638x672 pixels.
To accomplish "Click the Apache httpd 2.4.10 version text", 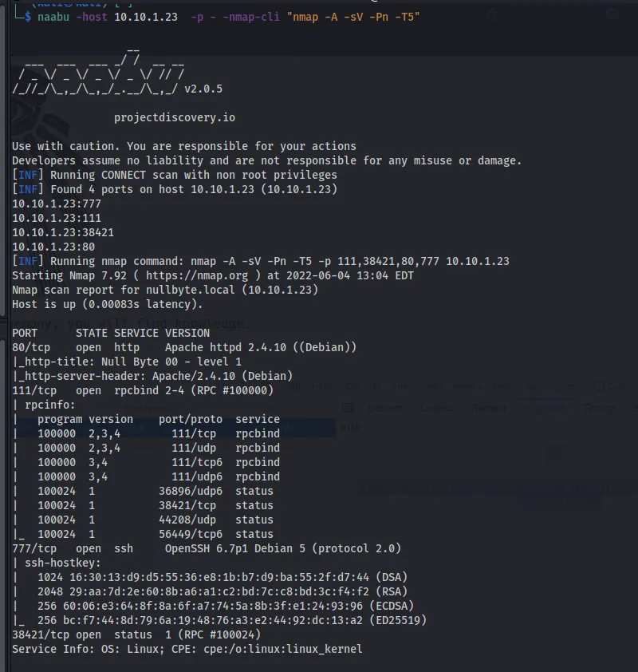I will pyautogui.click(x=260, y=347).
